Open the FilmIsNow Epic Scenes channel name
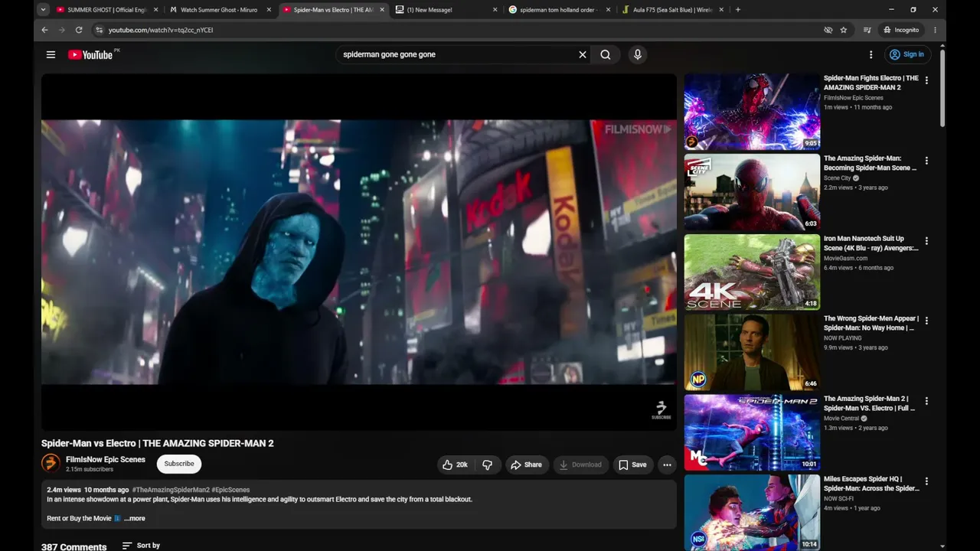Viewport: 980px width, 551px height. pos(106,459)
